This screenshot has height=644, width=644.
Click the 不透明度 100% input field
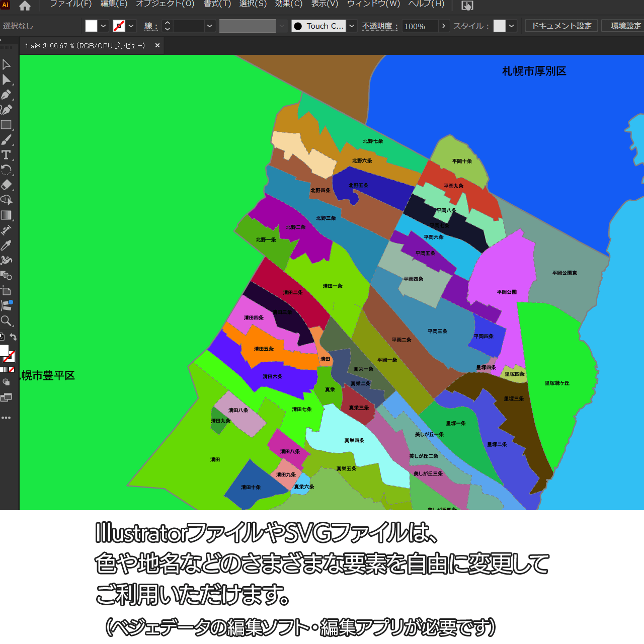tap(419, 26)
